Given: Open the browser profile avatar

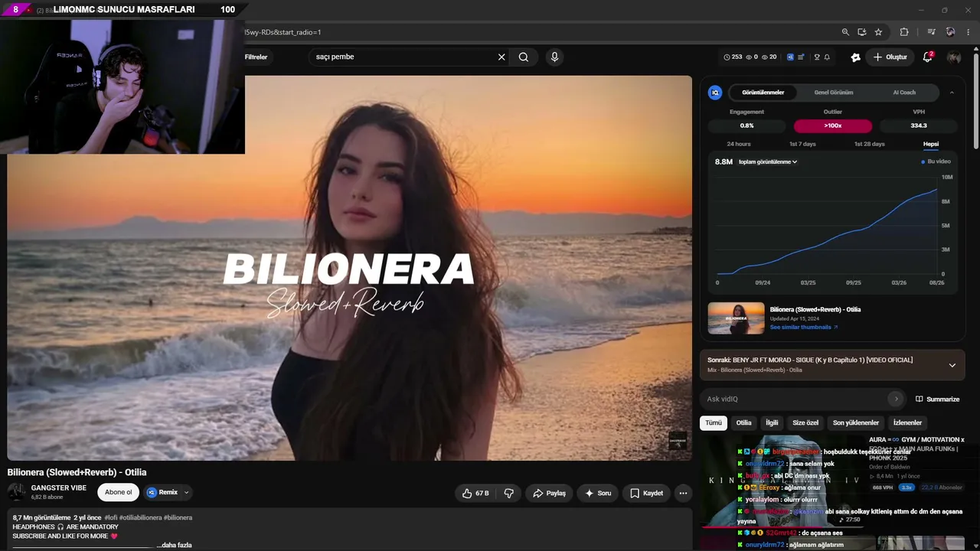Looking at the screenshot, I should click(950, 32).
